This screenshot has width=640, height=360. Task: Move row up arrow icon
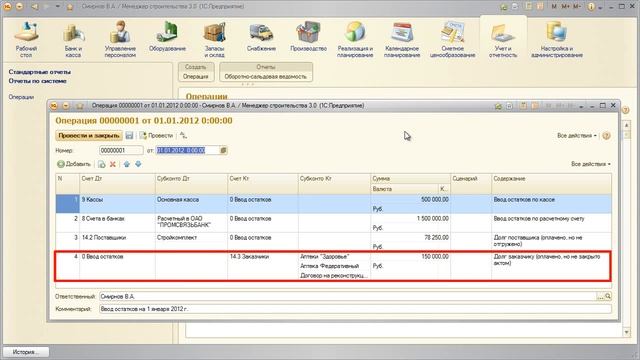pyautogui.click(x=127, y=164)
